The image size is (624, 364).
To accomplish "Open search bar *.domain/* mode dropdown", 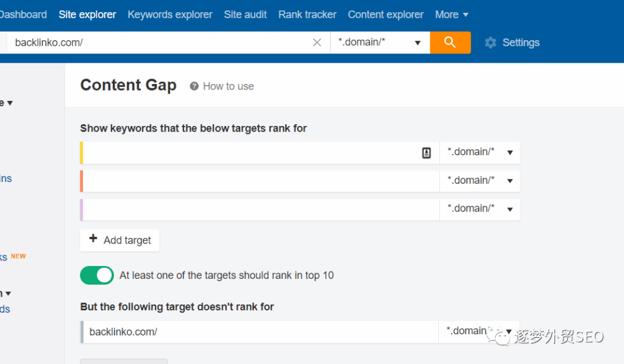I will pos(380,43).
